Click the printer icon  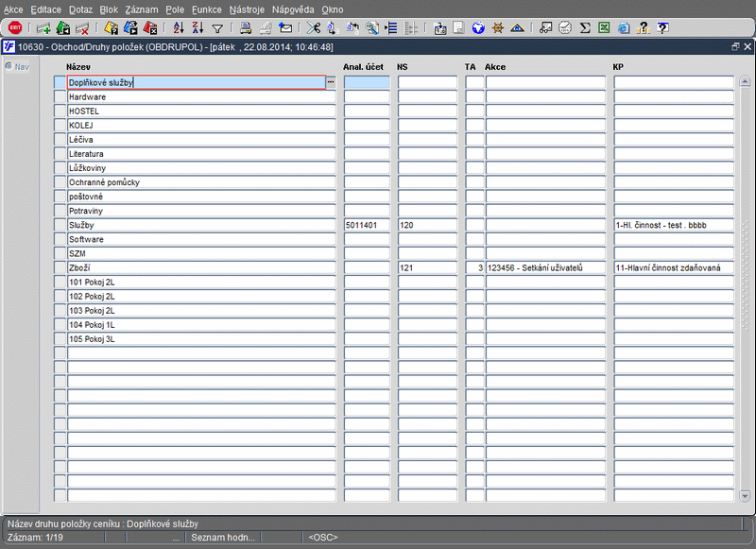click(x=246, y=28)
